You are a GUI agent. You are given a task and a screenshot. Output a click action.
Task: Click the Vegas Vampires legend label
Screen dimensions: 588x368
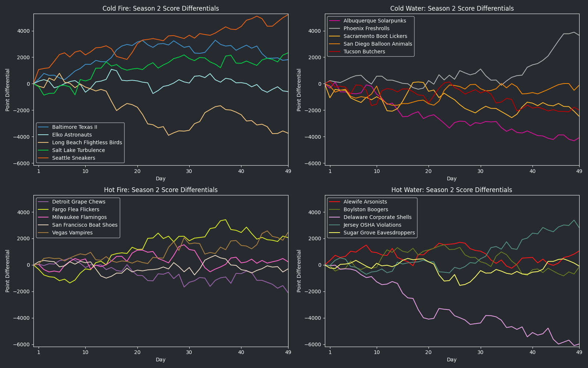[x=72, y=233]
